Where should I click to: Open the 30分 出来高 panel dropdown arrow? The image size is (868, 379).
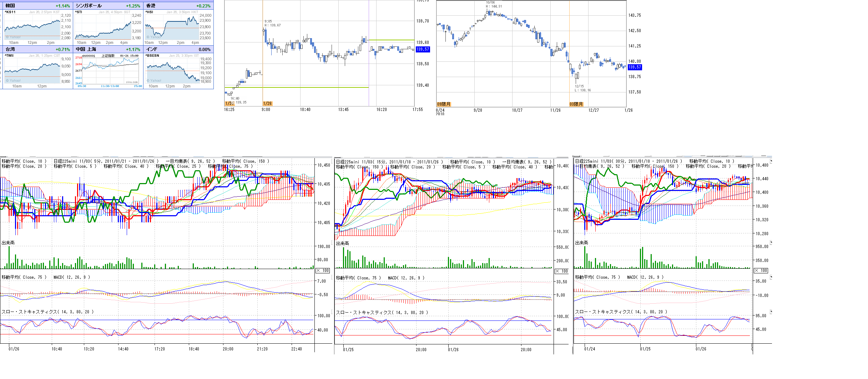click(x=771, y=243)
